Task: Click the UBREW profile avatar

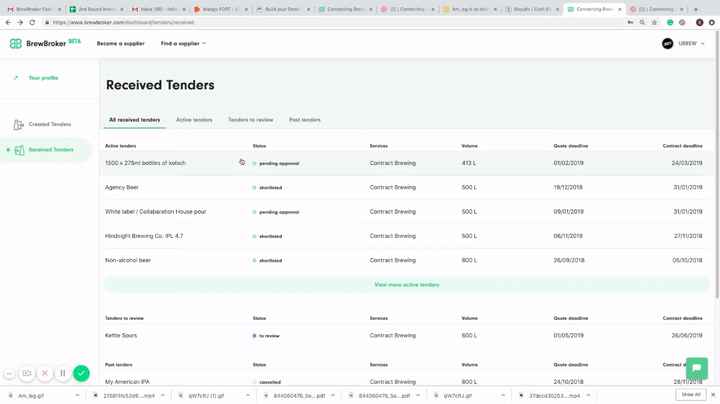Action: click(667, 44)
